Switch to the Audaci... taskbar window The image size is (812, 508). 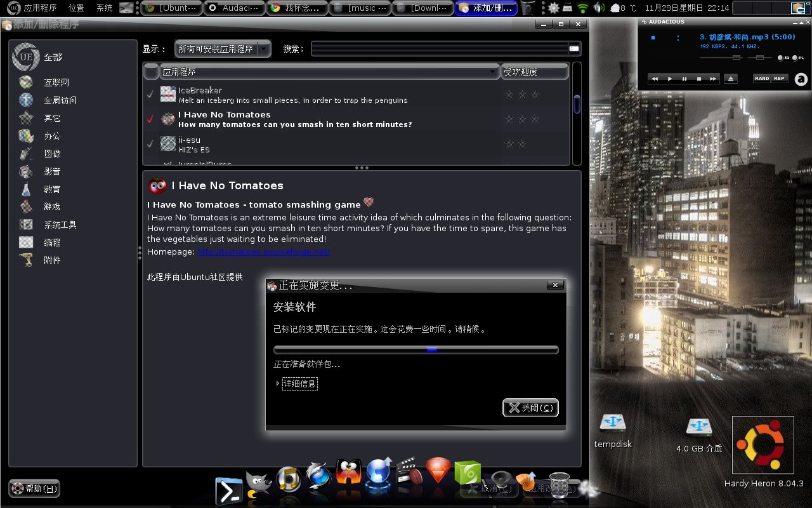coord(233,8)
